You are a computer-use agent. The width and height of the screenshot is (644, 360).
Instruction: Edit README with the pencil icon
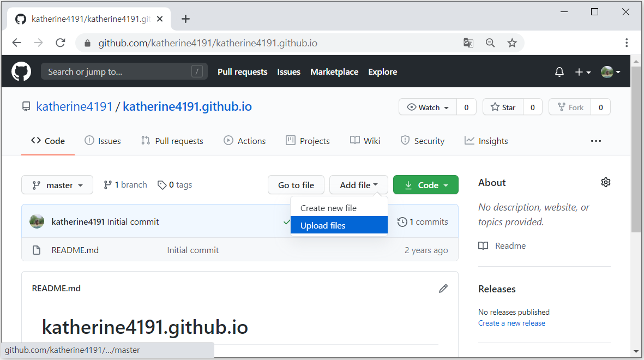[443, 289]
